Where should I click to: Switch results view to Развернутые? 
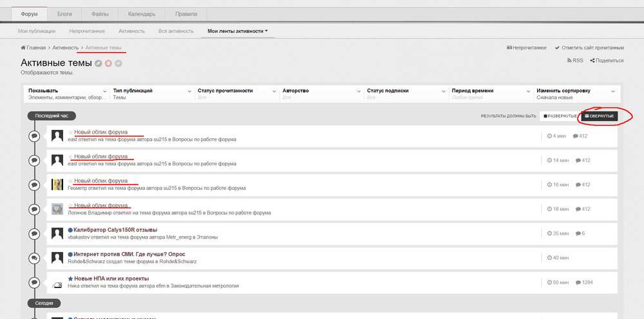560,116
